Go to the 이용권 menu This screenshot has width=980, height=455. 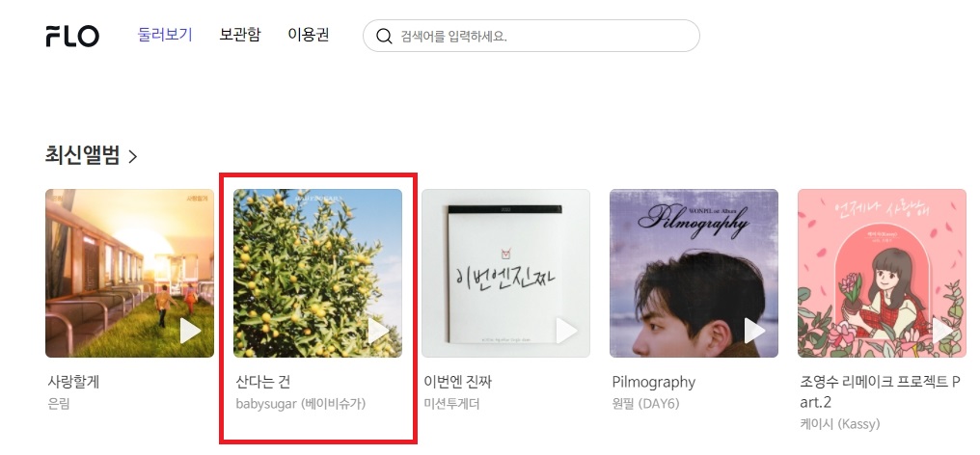308,35
